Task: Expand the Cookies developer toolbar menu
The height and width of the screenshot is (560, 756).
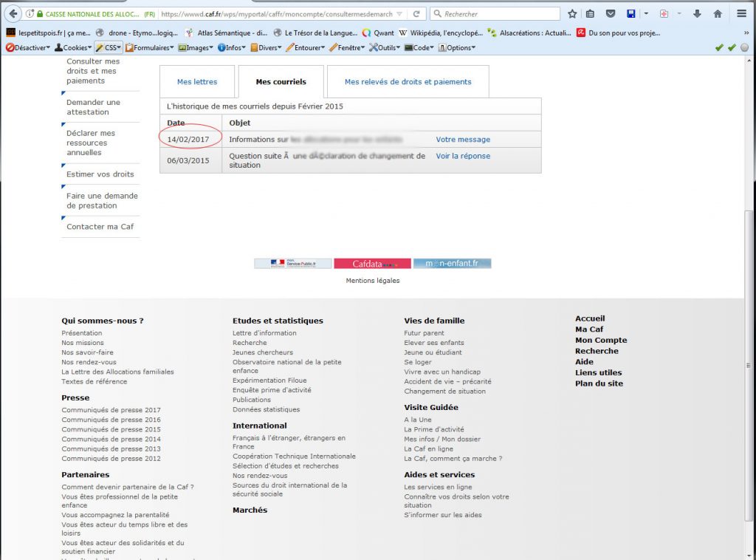Action: 72,47
